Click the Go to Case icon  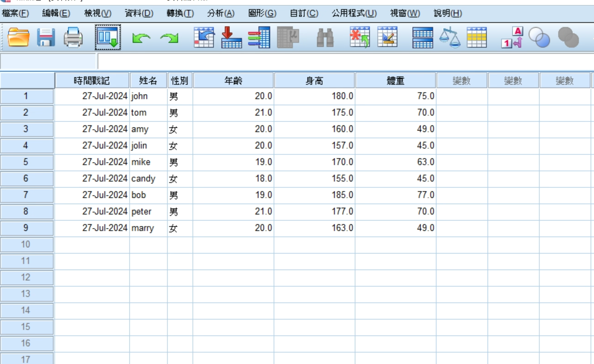point(204,37)
